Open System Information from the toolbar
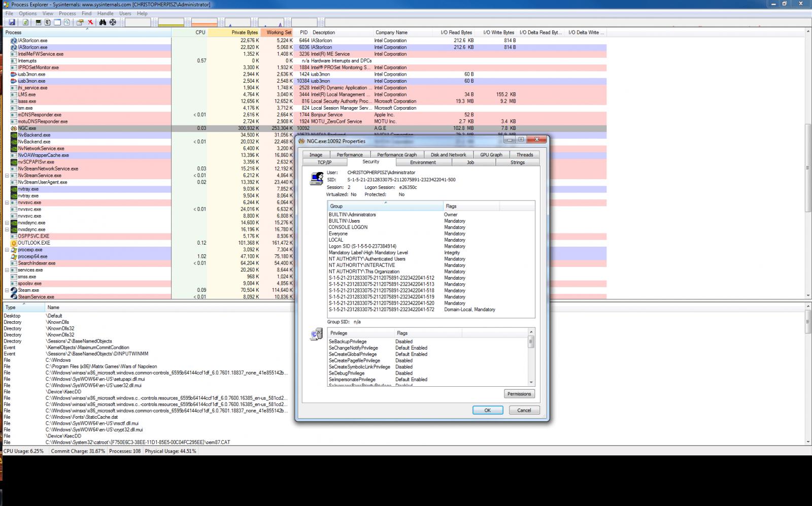Image resolution: width=812 pixels, height=506 pixels. point(39,22)
